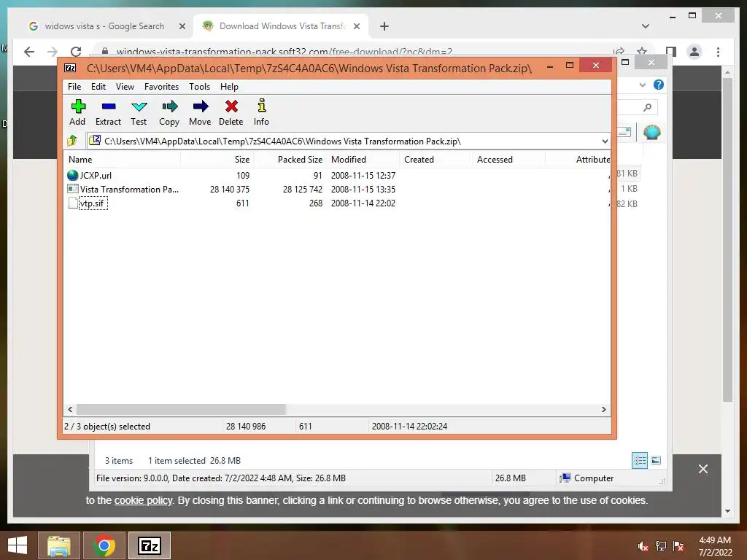The width and height of the screenshot is (747, 560).
Task: Click the taskbar clock 4:49 AM
Action: pos(715,540)
